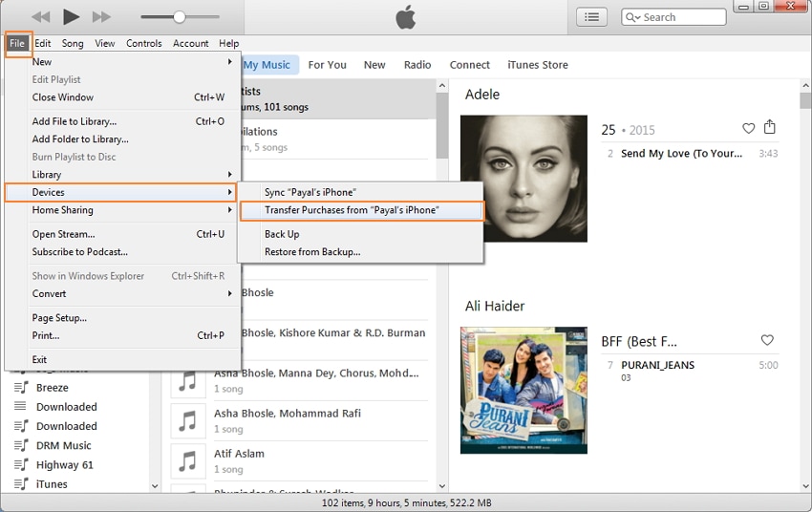Click the Adele artist heading
The height and width of the screenshot is (512, 812).
tap(482, 95)
